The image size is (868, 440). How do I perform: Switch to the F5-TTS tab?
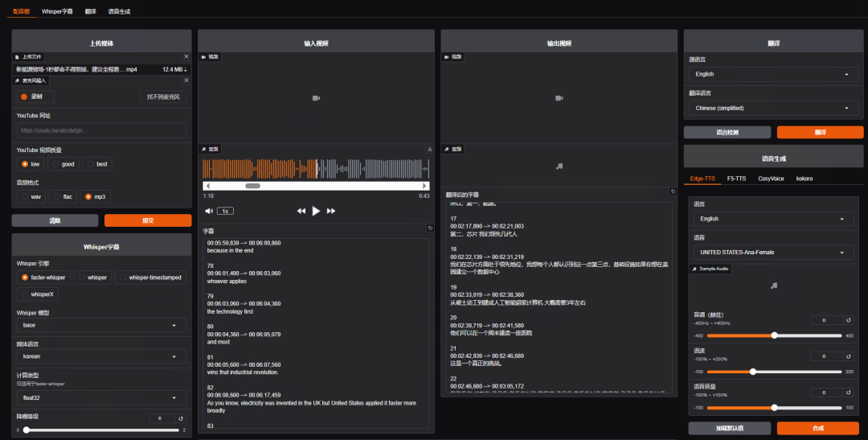coord(736,179)
